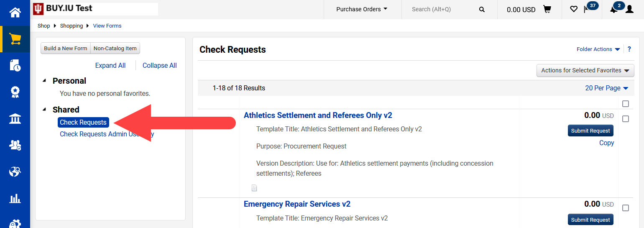Viewport: 644px width, 228px height.
Task: Collapse the Shared folder triangle
Action: click(45, 110)
